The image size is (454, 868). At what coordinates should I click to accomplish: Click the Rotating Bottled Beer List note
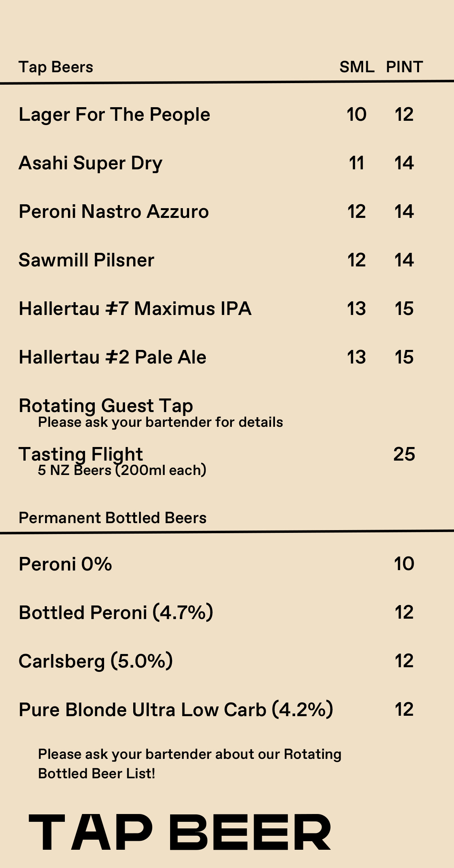190,764
